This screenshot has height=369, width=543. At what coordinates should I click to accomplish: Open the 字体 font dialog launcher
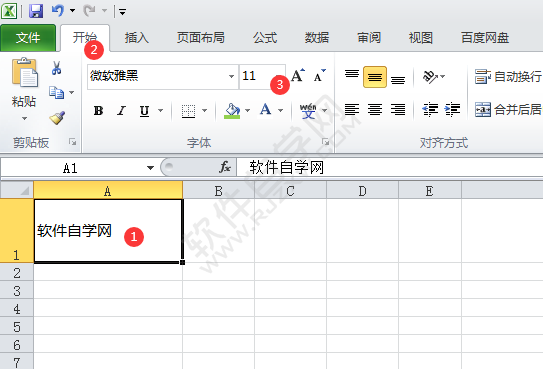tap(325, 142)
